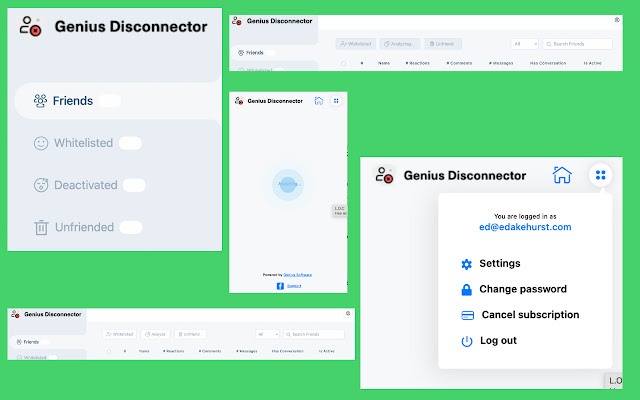This screenshot has width=640, height=400.
Task: Click the # Messages column header in the Analyzing... window
Action: pyautogui.click(x=501, y=63)
